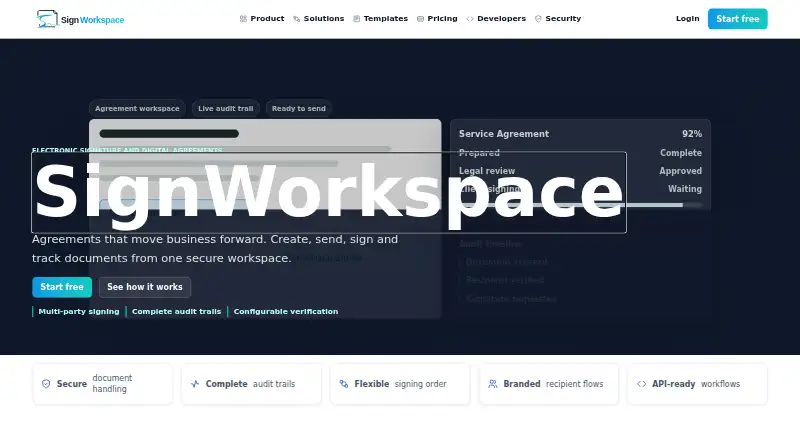Screen dimensions: 800x440
Task: Click the Approved status
Action: click(680, 171)
